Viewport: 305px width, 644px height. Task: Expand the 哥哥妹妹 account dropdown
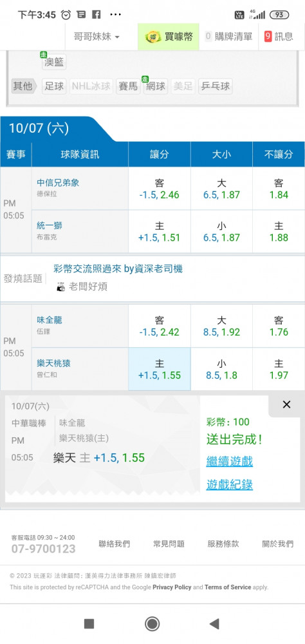coord(97,37)
